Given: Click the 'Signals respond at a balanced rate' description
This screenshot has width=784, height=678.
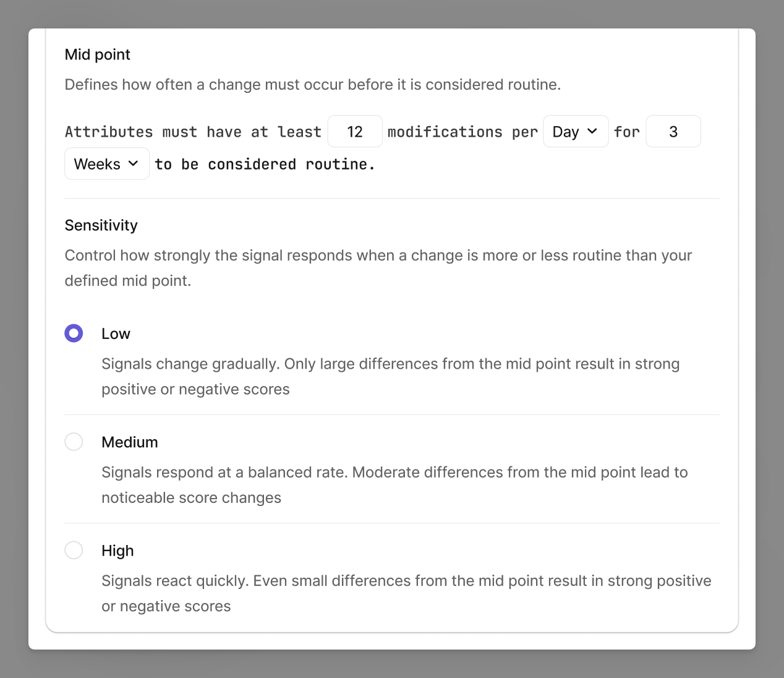Looking at the screenshot, I should [x=394, y=485].
